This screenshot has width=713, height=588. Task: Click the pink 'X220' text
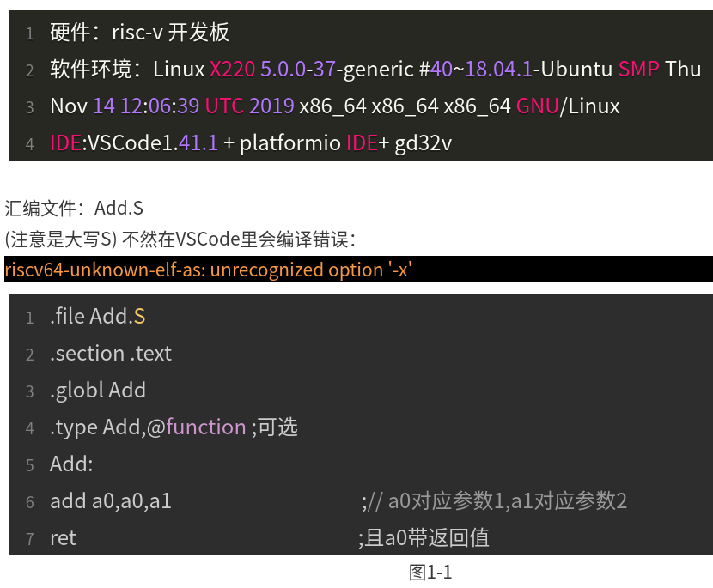tap(232, 70)
